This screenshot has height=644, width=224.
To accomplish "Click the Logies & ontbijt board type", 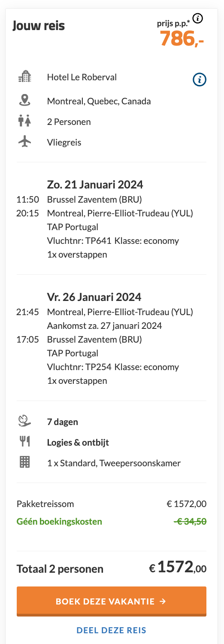I will pyautogui.click(x=77, y=443).
